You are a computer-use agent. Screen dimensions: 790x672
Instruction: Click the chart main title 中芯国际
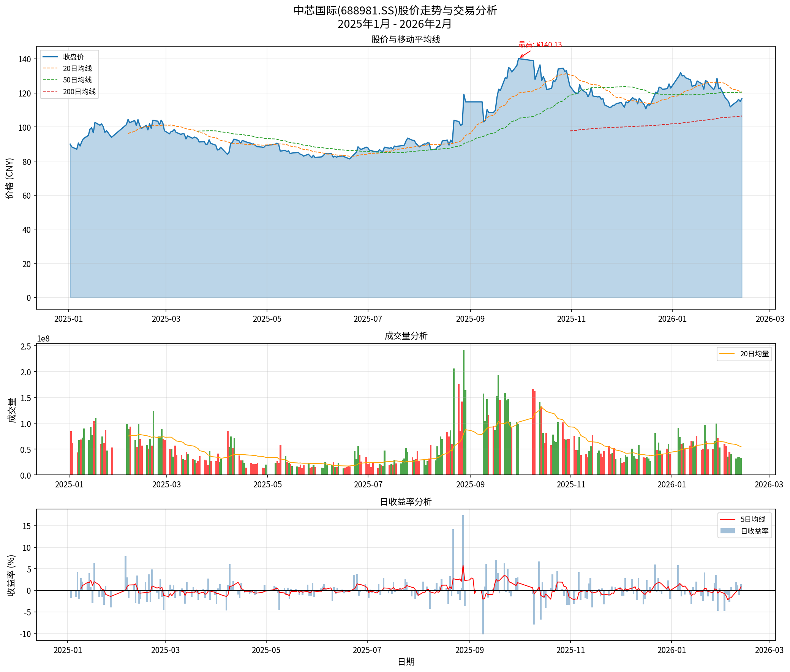click(x=395, y=11)
